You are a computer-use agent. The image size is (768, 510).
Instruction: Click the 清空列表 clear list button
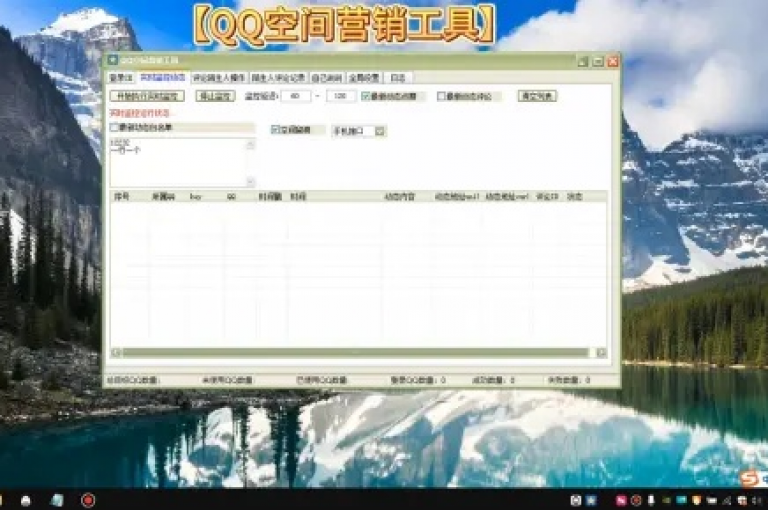click(x=537, y=96)
